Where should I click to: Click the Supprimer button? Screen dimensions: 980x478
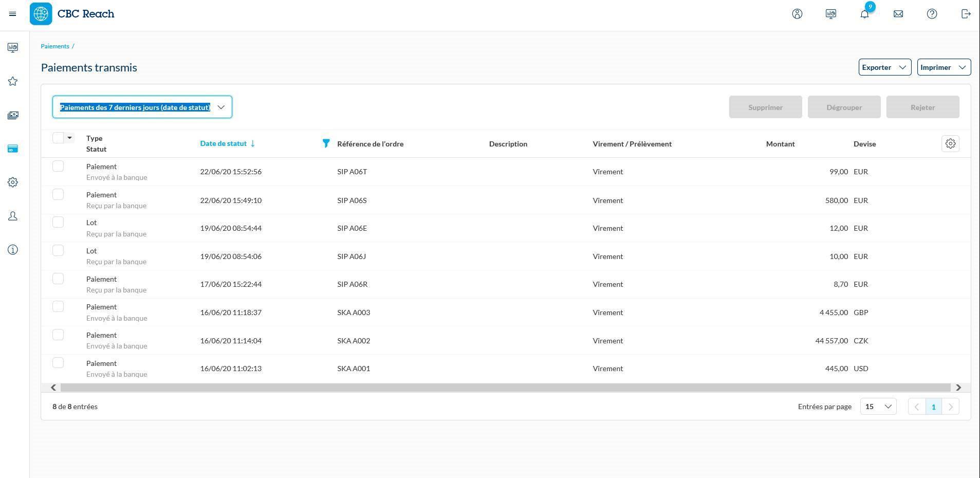[x=766, y=107]
